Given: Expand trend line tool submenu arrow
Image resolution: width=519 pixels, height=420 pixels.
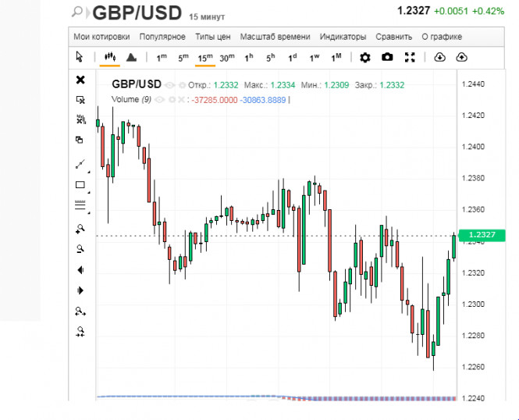Looking at the screenshot, I should (x=89, y=172).
